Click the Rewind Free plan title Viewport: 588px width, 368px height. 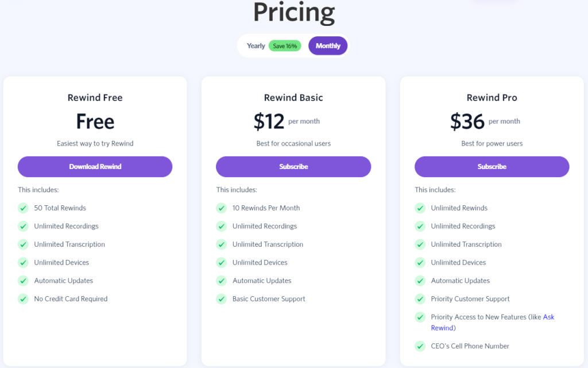pos(95,98)
